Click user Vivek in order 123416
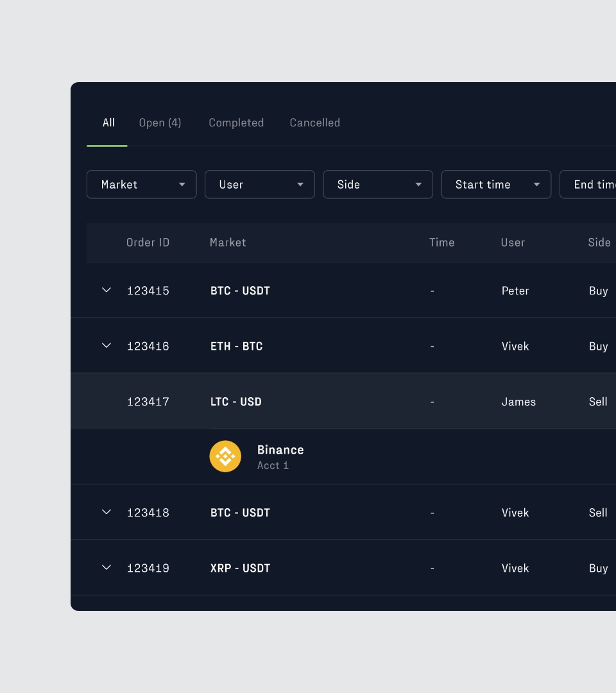The width and height of the screenshot is (616, 693). (x=515, y=346)
